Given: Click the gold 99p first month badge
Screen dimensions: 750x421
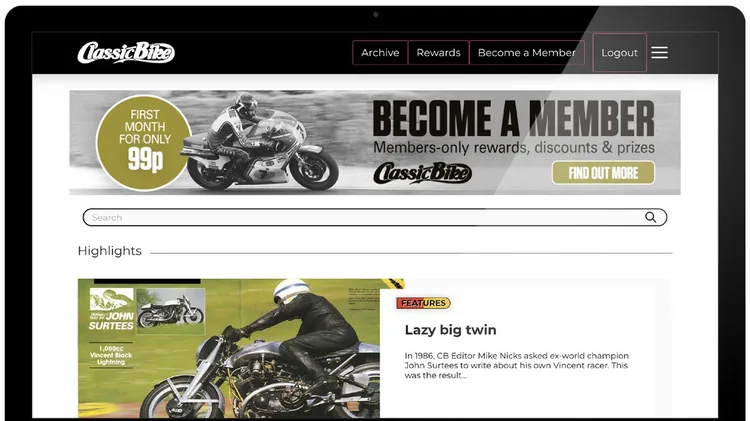Looking at the screenshot, I should (x=144, y=142).
